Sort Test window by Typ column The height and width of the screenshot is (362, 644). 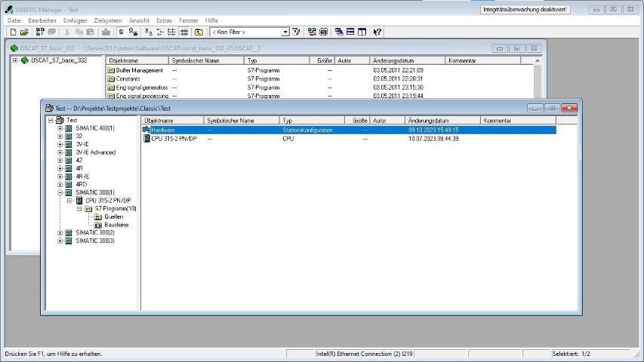coord(312,121)
